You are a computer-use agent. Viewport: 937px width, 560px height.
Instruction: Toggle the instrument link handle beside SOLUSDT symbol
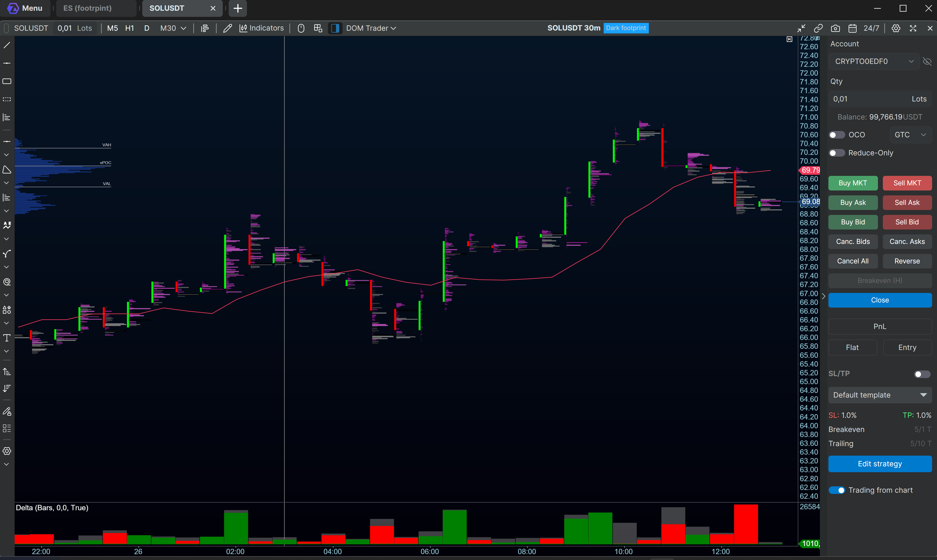click(x=6, y=28)
